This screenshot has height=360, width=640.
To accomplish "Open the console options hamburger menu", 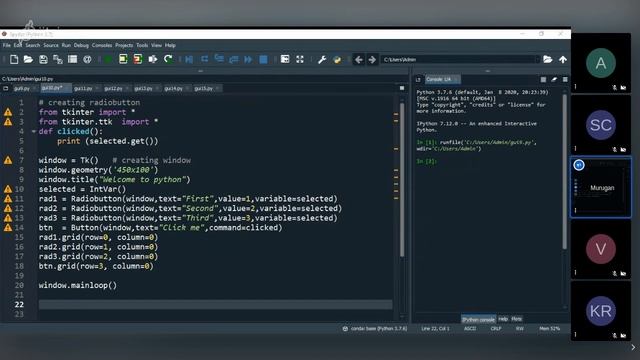I will click(565, 80).
